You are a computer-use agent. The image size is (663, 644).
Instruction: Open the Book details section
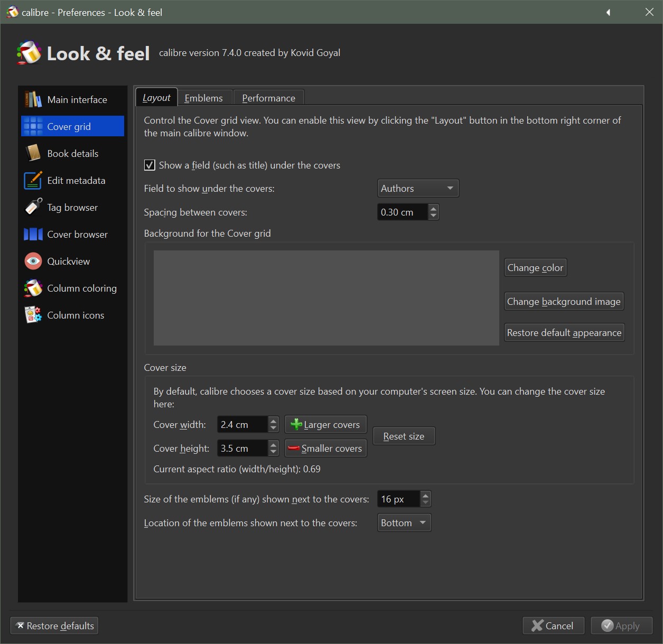[x=73, y=153]
